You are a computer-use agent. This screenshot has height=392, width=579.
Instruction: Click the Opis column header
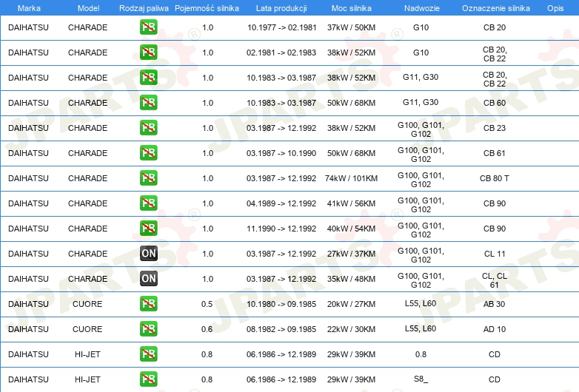[555, 8]
